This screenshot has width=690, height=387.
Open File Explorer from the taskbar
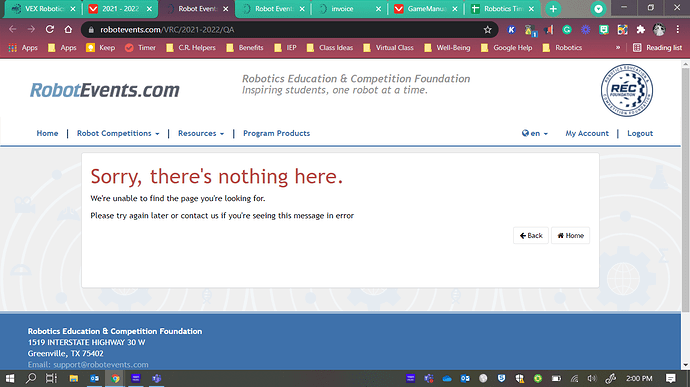click(73, 378)
